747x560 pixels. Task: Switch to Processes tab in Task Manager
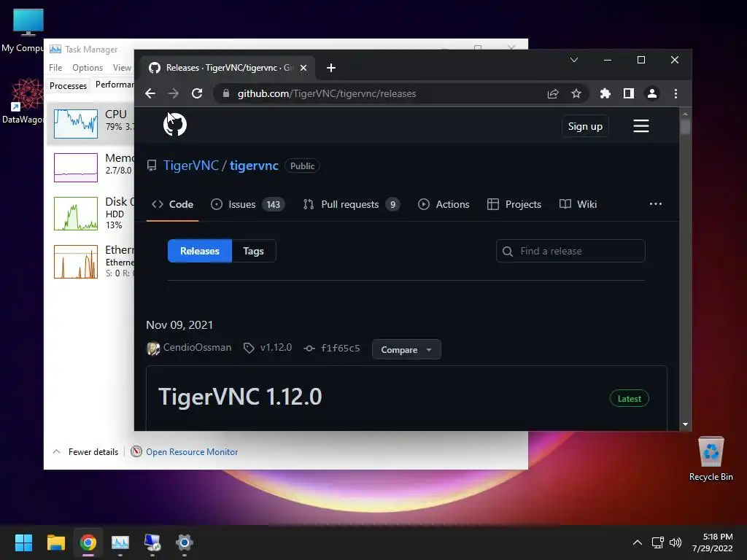68,86
